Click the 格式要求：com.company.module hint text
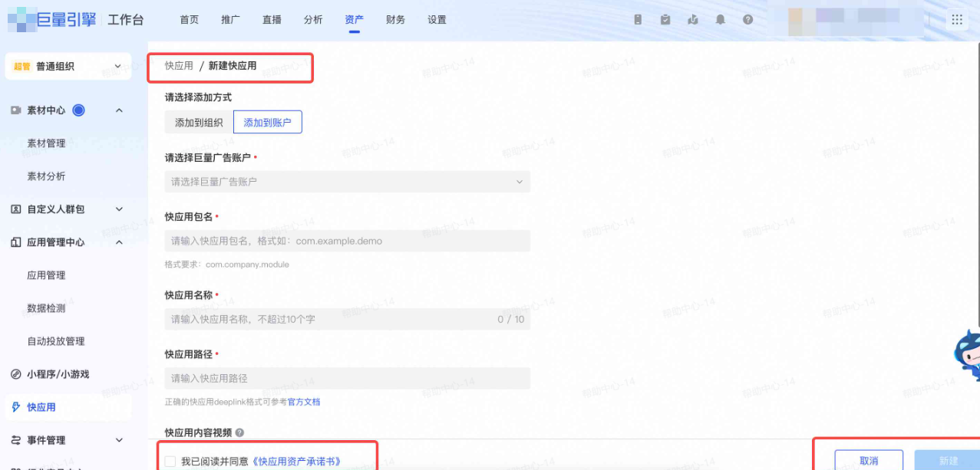Viewport: 980px width, 470px height. point(227,265)
